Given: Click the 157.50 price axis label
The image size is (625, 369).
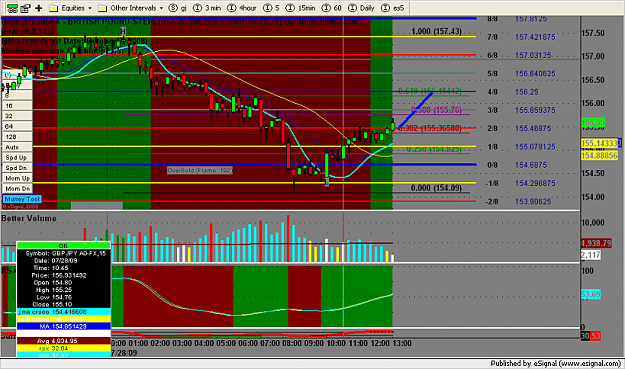Looking at the screenshot, I should pos(593,33).
